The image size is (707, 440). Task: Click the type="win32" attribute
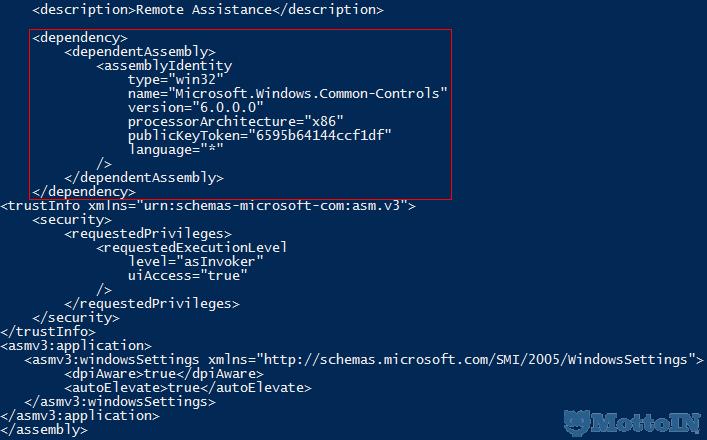(175, 79)
